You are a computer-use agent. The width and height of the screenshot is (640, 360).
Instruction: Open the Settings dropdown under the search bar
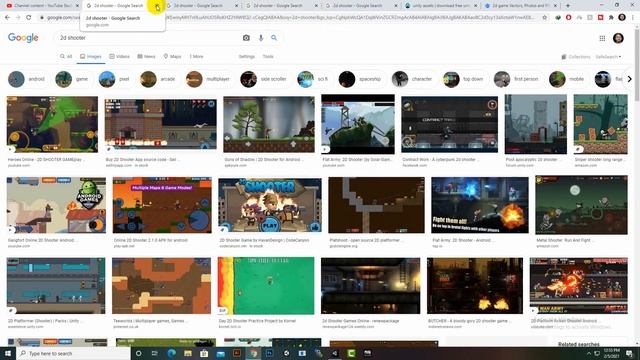(x=247, y=56)
